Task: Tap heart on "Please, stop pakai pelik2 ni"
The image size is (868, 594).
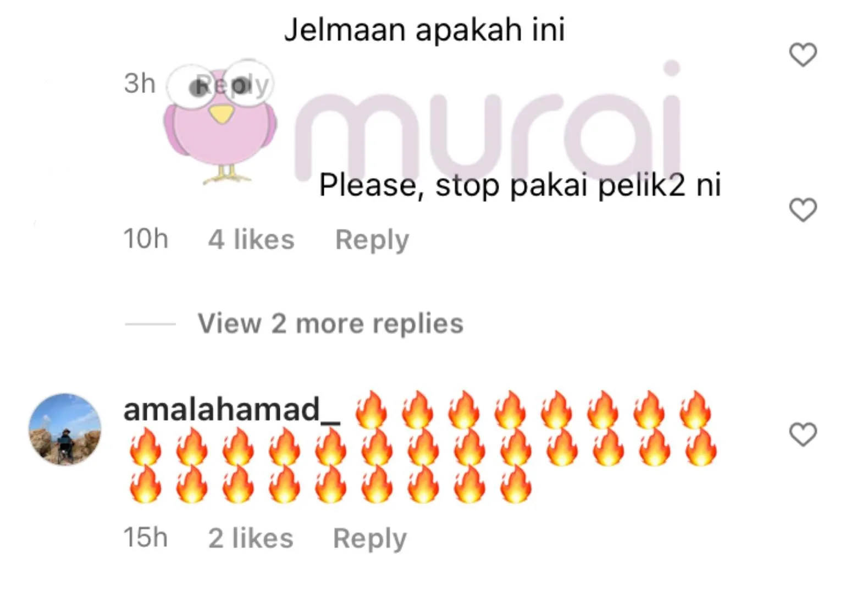Action: coord(803,210)
